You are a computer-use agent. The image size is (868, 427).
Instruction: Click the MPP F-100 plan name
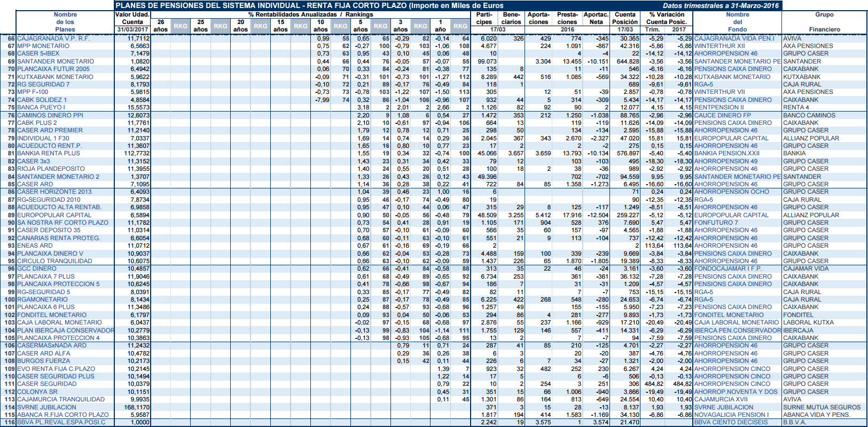[x=33, y=92]
